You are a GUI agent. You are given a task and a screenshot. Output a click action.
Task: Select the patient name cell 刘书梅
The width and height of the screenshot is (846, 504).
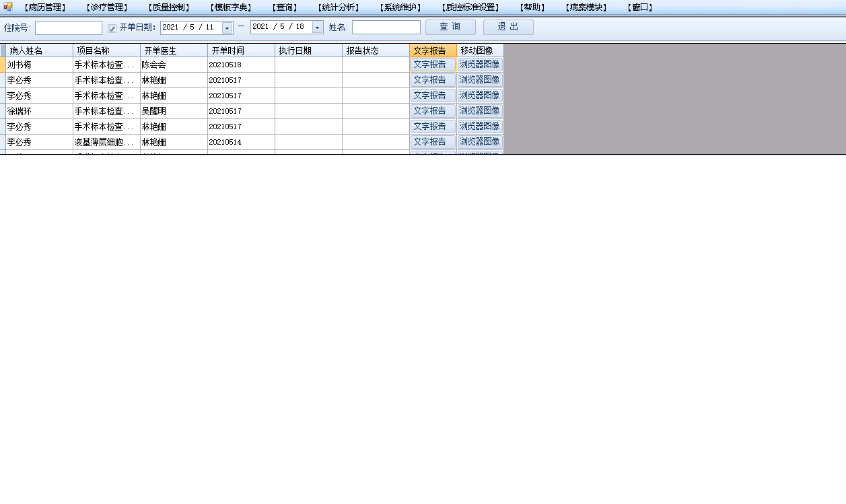(x=40, y=65)
